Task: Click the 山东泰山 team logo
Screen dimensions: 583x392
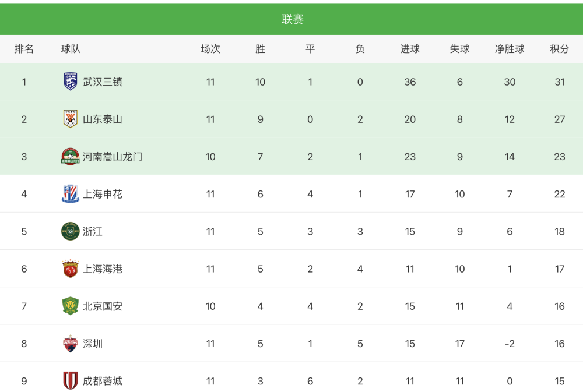Action: (x=71, y=119)
